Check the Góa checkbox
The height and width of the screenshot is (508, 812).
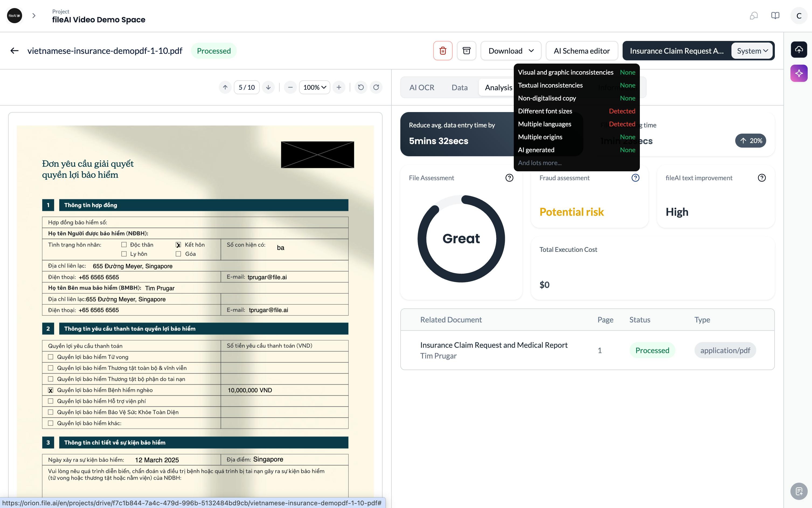[178, 254]
